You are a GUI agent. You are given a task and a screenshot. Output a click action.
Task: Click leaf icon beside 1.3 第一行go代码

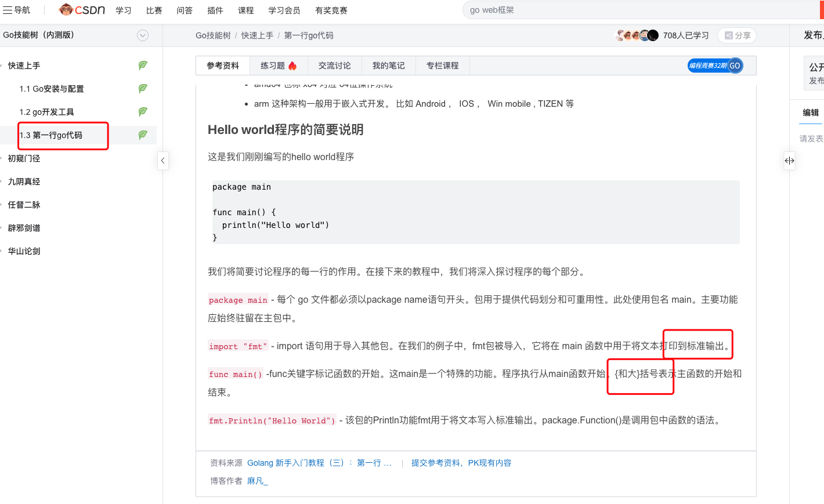pyautogui.click(x=143, y=135)
